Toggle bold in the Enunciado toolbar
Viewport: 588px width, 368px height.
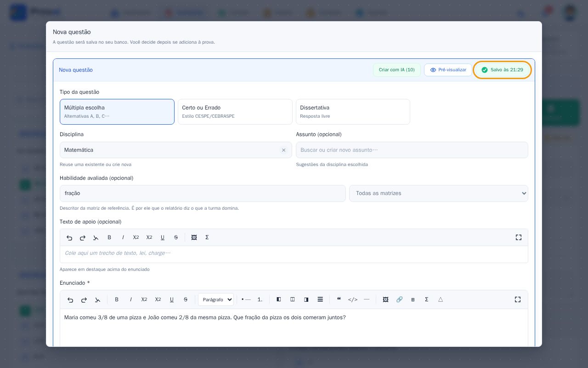click(x=117, y=299)
